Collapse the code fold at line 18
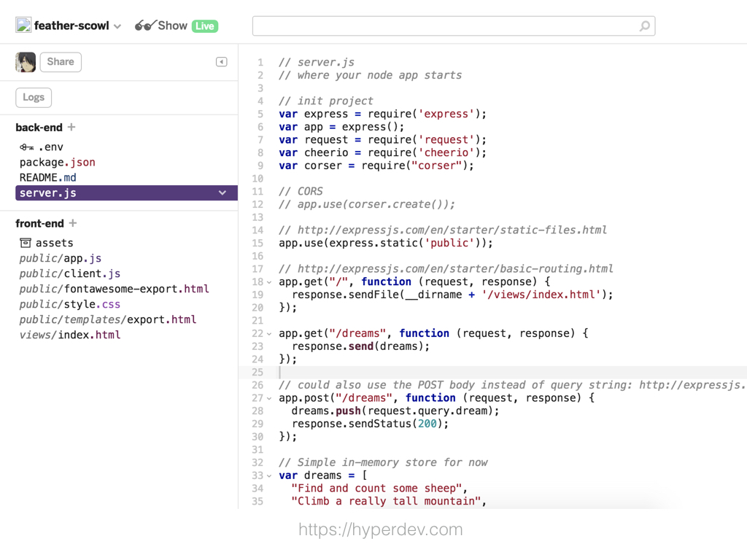Viewport: 747px width, 560px height. click(x=269, y=282)
